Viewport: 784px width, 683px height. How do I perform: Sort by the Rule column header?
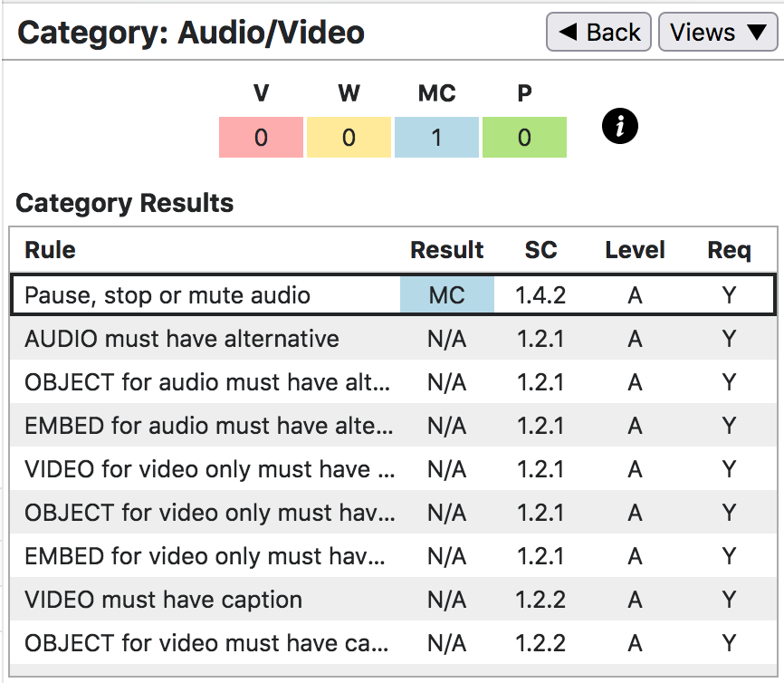(50, 250)
